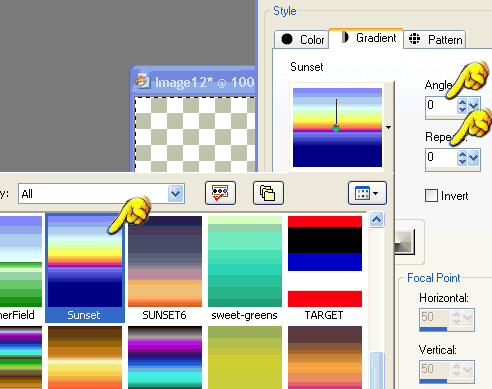Adjust the Angle spinner arrows
The width and height of the screenshot is (492, 389).
[x=462, y=105]
